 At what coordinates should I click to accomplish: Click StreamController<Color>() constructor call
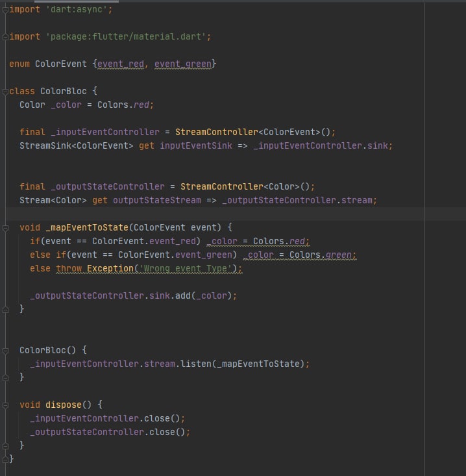(245, 186)
